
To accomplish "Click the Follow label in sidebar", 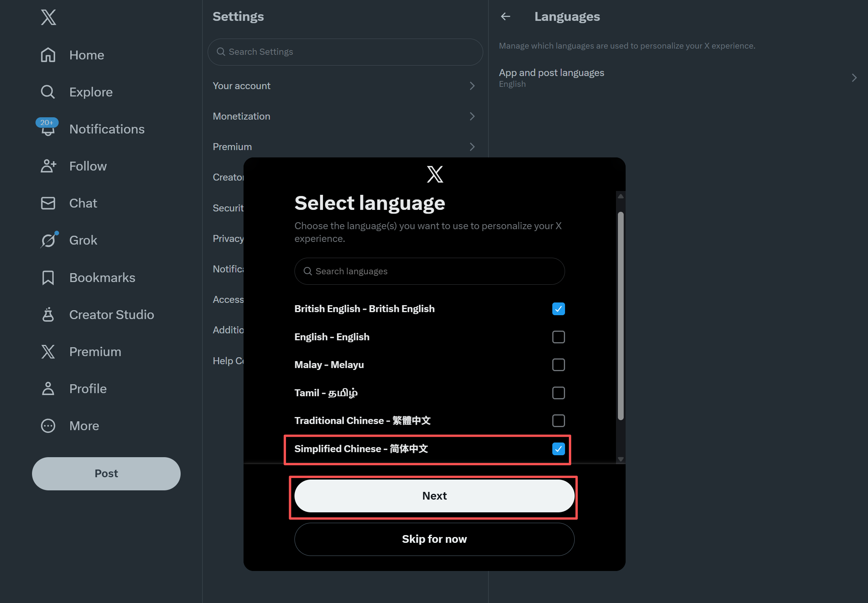I will [x=88, y=166].
